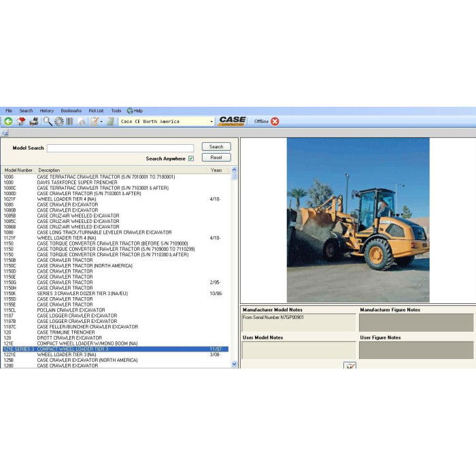Screen dimensions: 476x476
Task: Click the red Offline status icon
Action: [x=275, y=122]
